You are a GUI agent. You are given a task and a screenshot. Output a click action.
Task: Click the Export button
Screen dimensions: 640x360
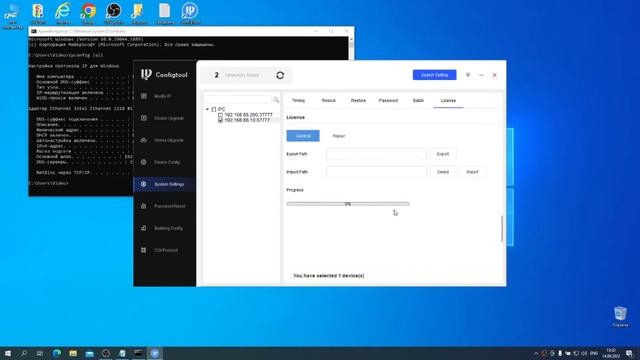click(x=443, y=154)
